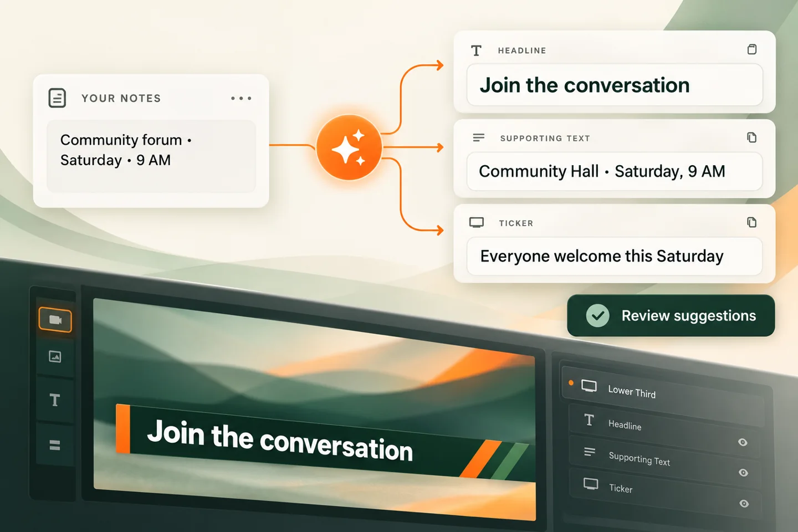The height and width of the screenshot is (532, 798).
Task: Toggle visibility of the Supporting Text layer
Action: [744, 473]
